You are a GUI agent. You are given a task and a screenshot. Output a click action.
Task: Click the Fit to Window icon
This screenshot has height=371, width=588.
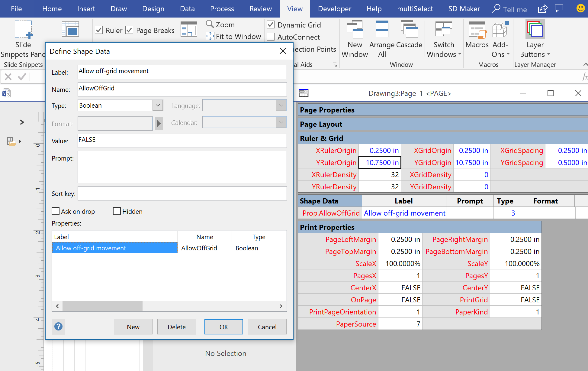[x=210, y=36]
